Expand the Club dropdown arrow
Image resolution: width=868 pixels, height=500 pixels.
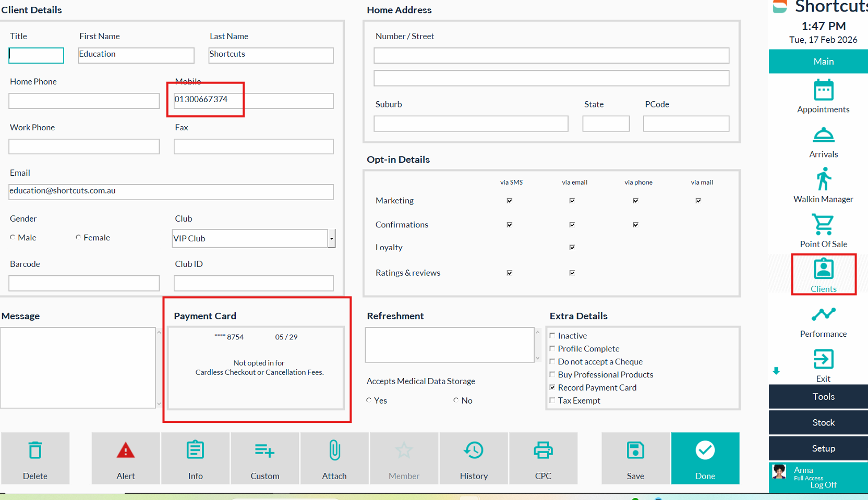click(x=331, y=239)
